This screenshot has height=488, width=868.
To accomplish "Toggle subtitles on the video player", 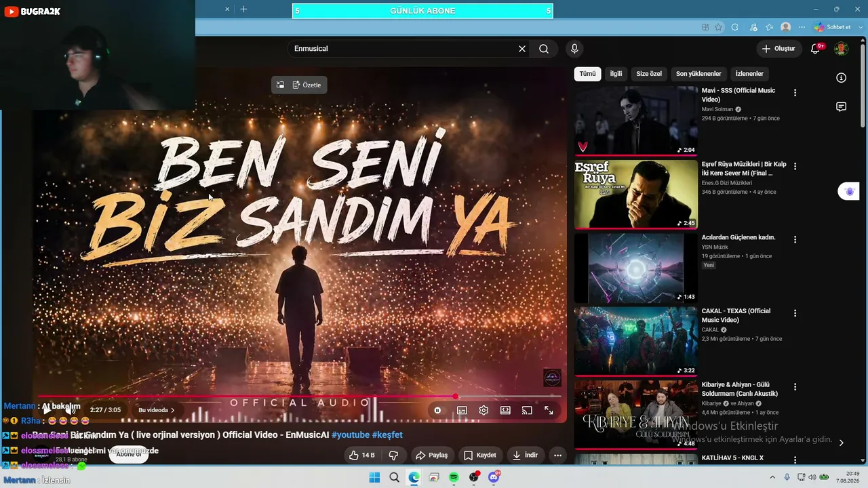I will pos(462,410).
